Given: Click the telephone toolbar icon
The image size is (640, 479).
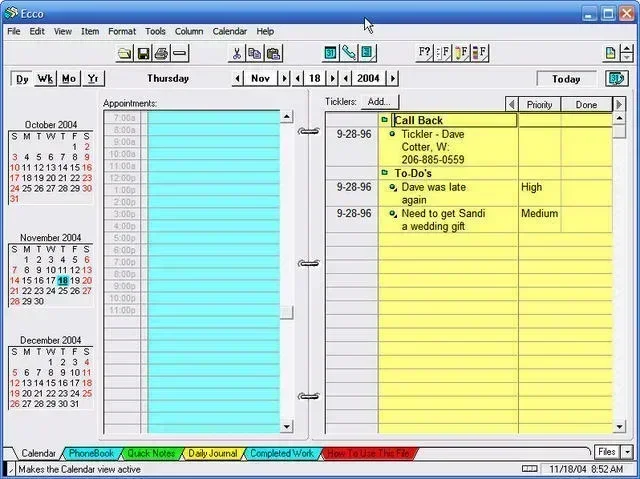Looking at the screenshot, I should [x=349, y=53].
